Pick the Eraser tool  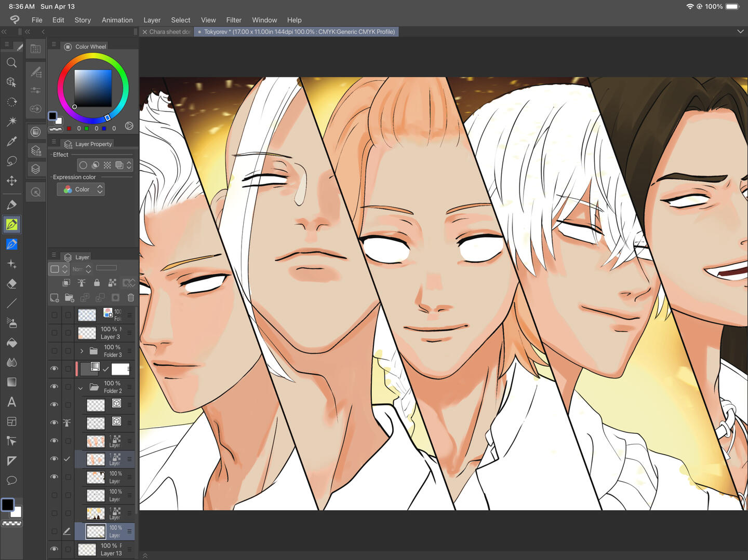pyautogui.click(x=11, y=284)
